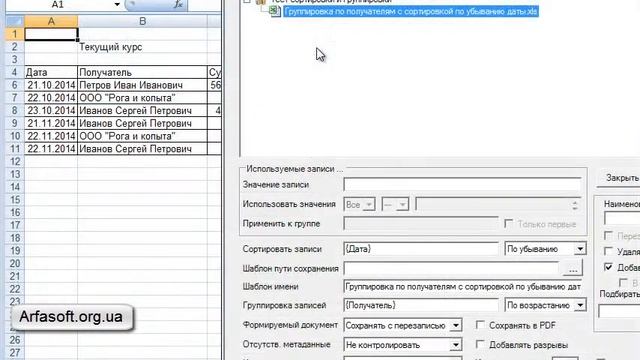Select row 4 header in Excel

tap(15, 72)
